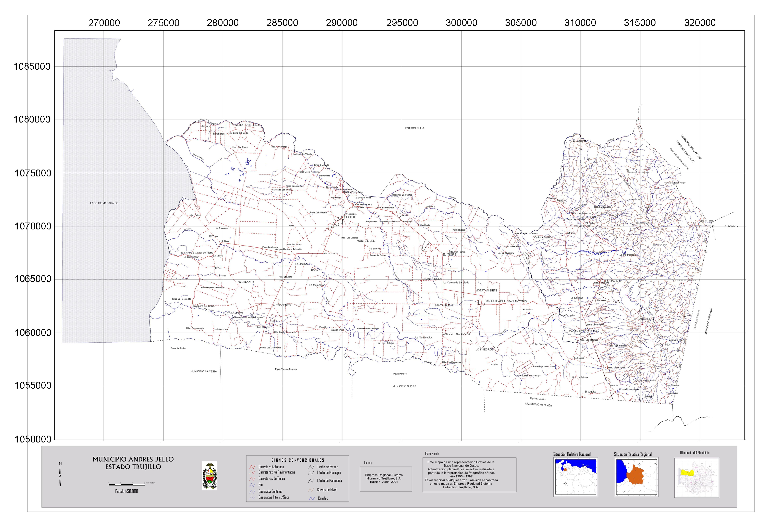Click the 295000 easting coordinate label
The width and height of the screenshot is (784, 532).
click(402, 23)
